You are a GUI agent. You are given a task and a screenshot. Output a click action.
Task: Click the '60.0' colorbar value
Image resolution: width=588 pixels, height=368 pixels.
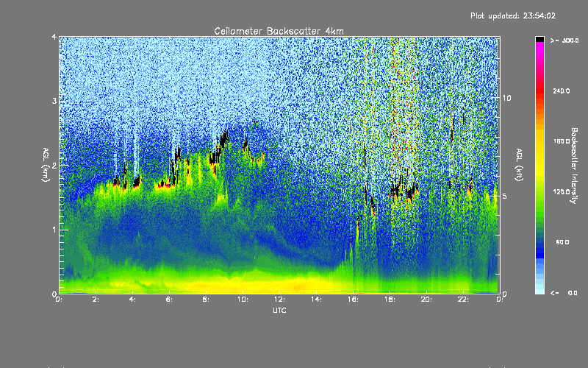pyautogui.click(x=562, y=242)
